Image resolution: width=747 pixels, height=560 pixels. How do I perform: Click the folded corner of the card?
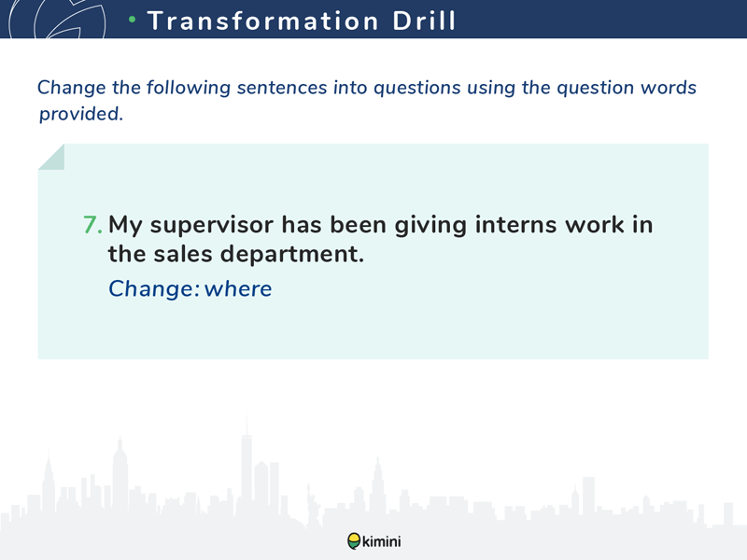click(51, 157)
